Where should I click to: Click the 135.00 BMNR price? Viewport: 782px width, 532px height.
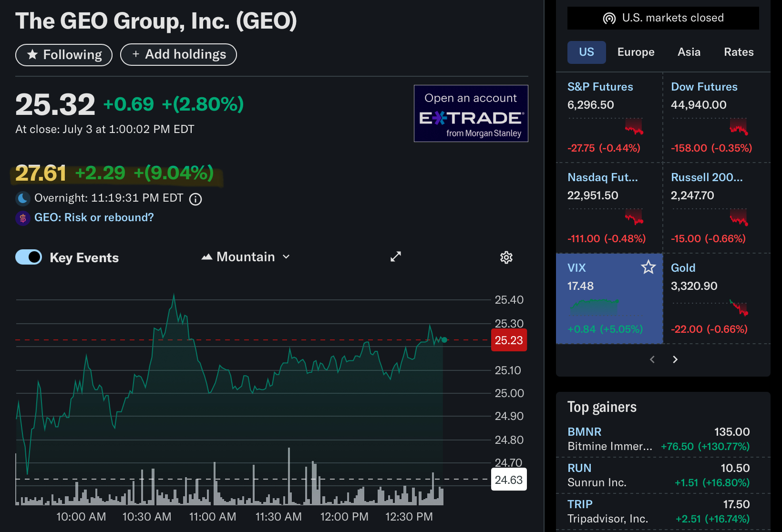[732, 432]
